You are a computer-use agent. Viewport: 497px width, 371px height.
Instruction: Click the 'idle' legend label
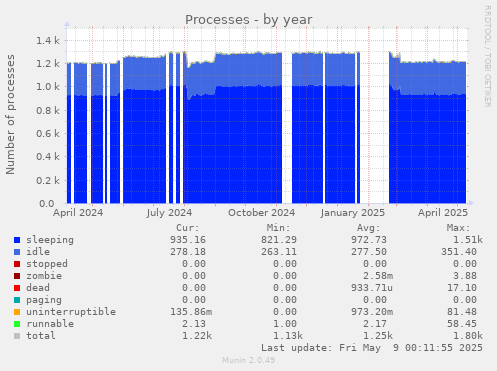pyautogui.click(x=38, y=252)
